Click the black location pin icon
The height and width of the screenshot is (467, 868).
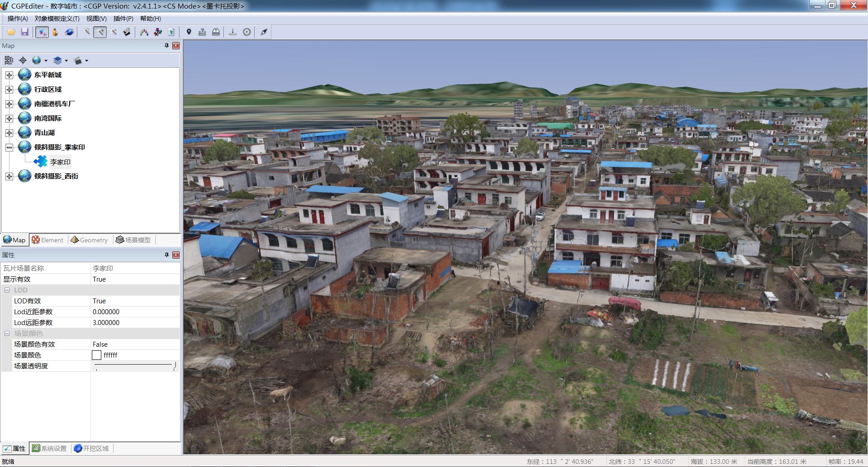[189, 32]
